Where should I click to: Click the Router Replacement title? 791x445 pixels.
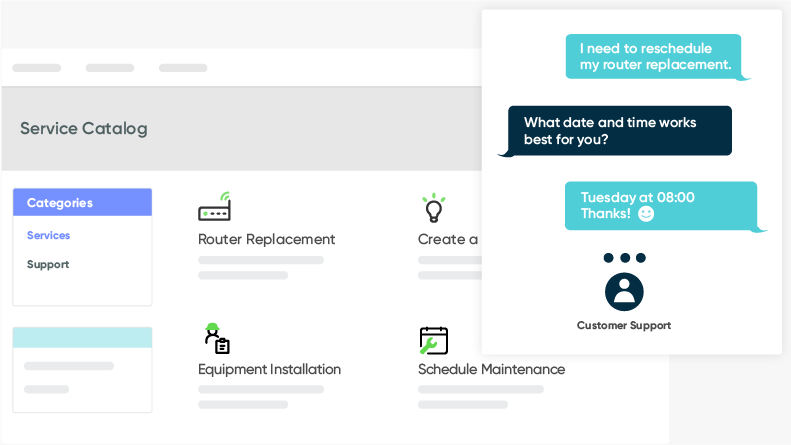click(266, 240)
